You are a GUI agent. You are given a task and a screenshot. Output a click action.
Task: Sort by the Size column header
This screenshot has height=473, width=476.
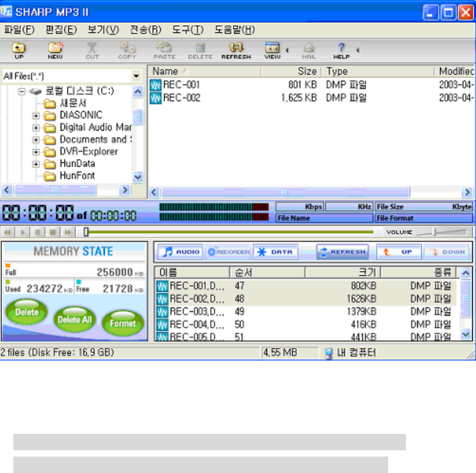tap(290, 71)
